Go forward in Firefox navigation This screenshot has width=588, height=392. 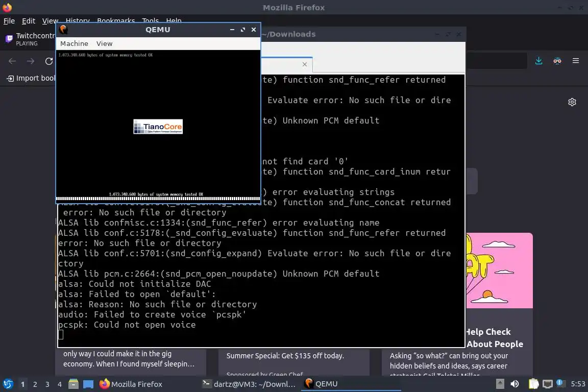pyautogui.click(x=31, y=61)
